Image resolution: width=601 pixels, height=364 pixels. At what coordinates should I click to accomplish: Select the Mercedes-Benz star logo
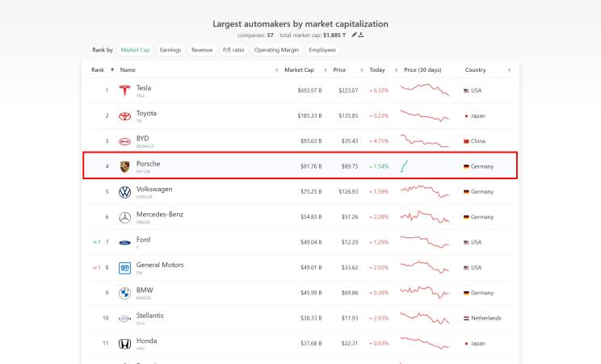[124, 217]
